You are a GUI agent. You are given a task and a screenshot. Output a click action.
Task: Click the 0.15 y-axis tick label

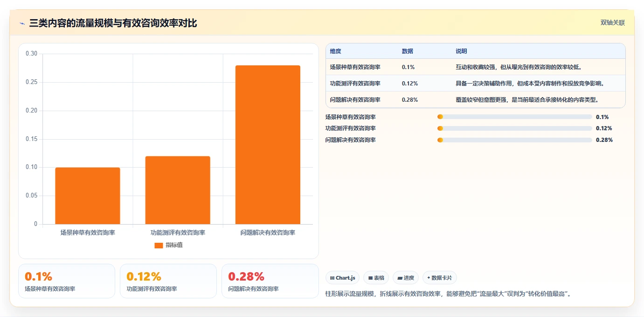[31, 139]
